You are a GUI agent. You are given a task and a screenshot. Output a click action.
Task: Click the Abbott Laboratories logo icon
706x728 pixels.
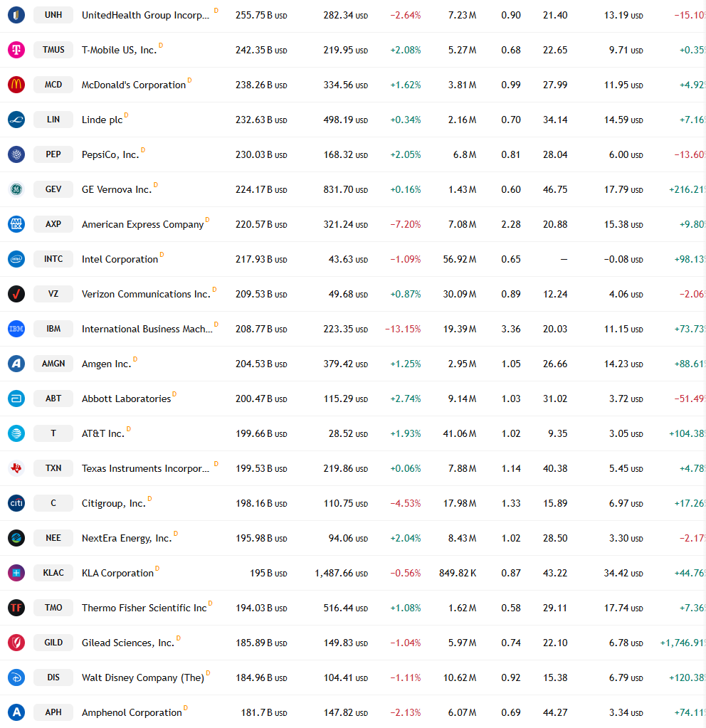coord(16,399)
